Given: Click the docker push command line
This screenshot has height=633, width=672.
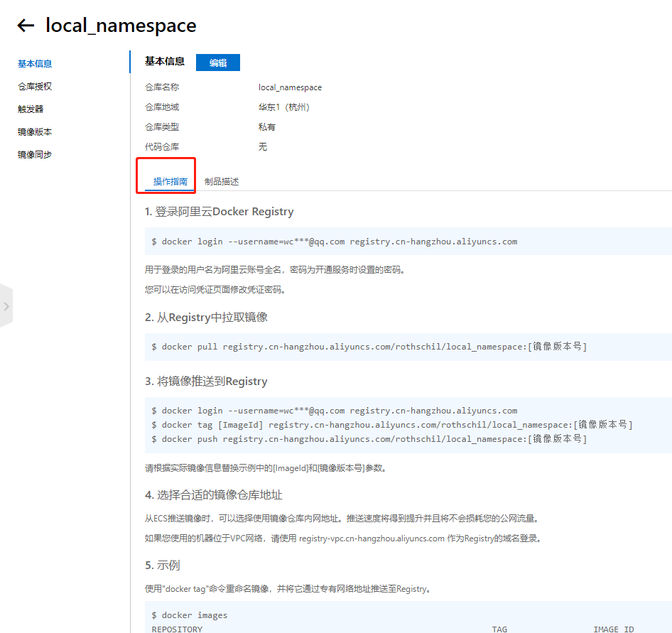Looking at the screenshot, I should pos(369,439).
